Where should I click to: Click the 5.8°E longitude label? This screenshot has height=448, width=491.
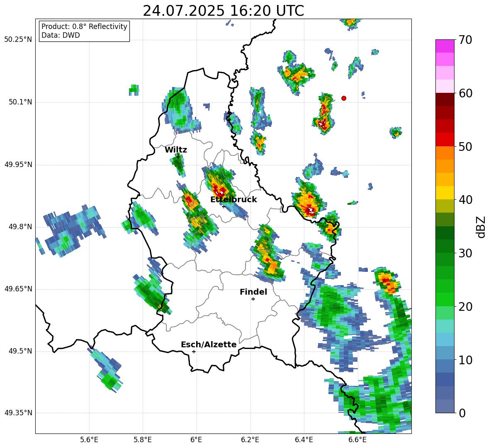pyautogui.click(x=143, y=440)
